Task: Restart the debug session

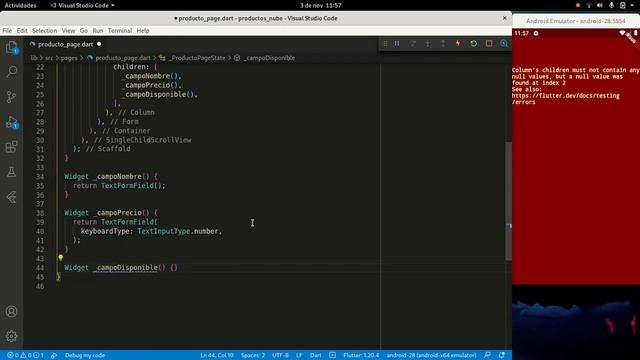Action: coord(473,43)
